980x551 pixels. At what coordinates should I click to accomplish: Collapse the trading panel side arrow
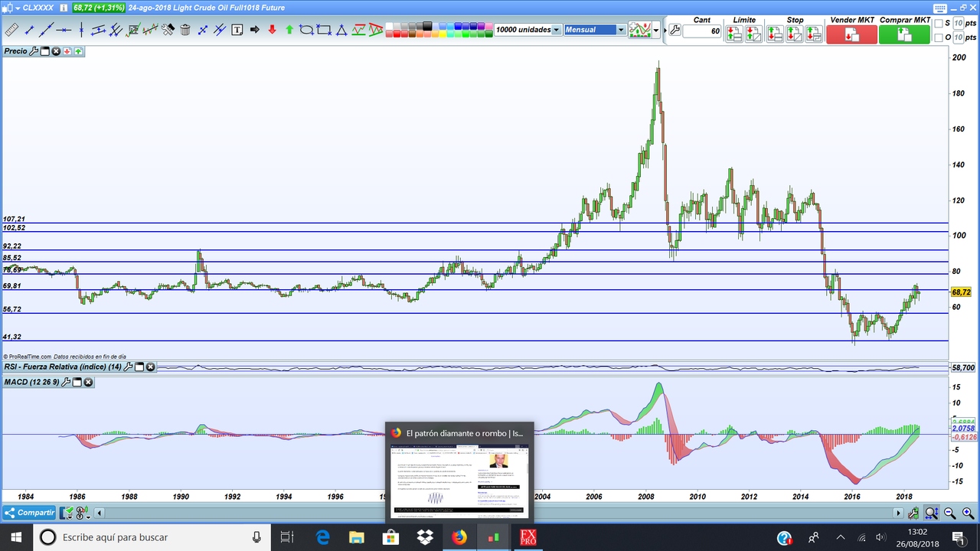pos(665,30)
